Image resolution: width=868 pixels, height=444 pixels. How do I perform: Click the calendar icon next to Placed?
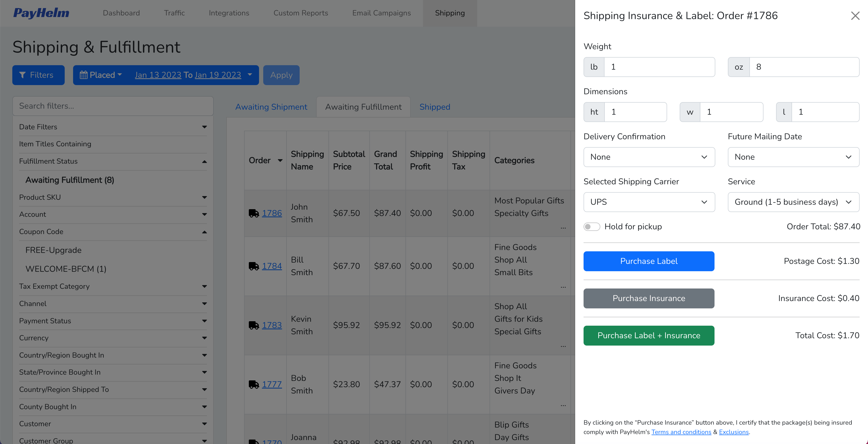(x=83, y=75)
